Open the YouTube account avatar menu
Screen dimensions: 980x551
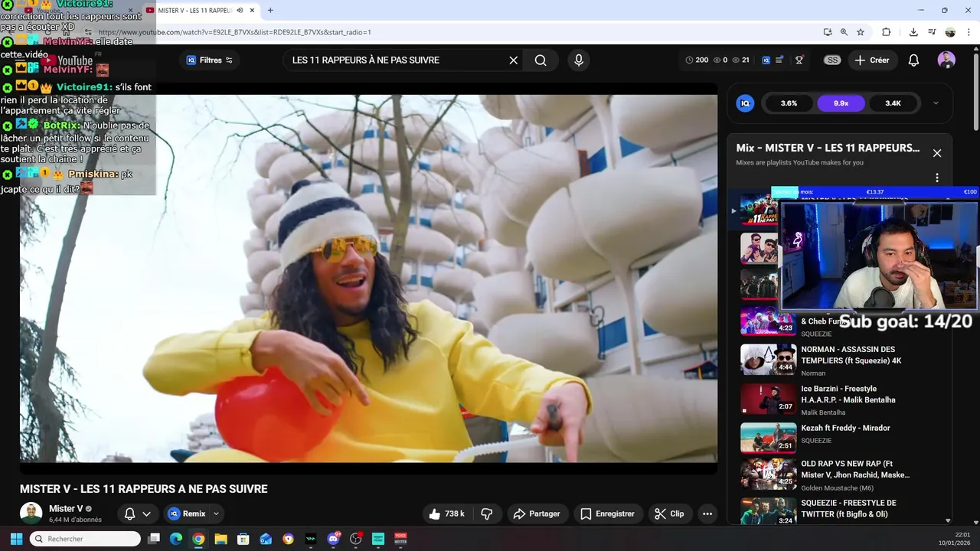click(946, 60)
